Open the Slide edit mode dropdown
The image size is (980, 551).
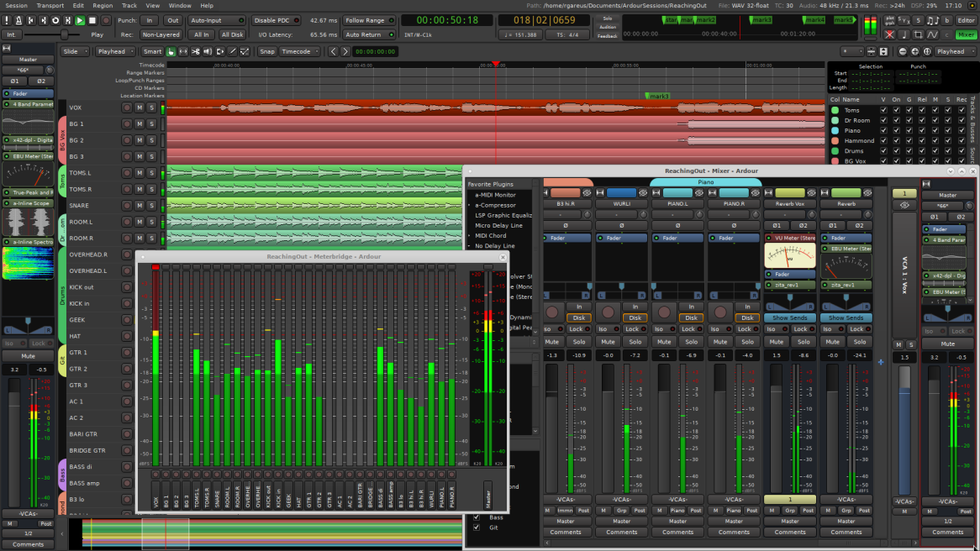pyautogui.click(x=74, y=51)
